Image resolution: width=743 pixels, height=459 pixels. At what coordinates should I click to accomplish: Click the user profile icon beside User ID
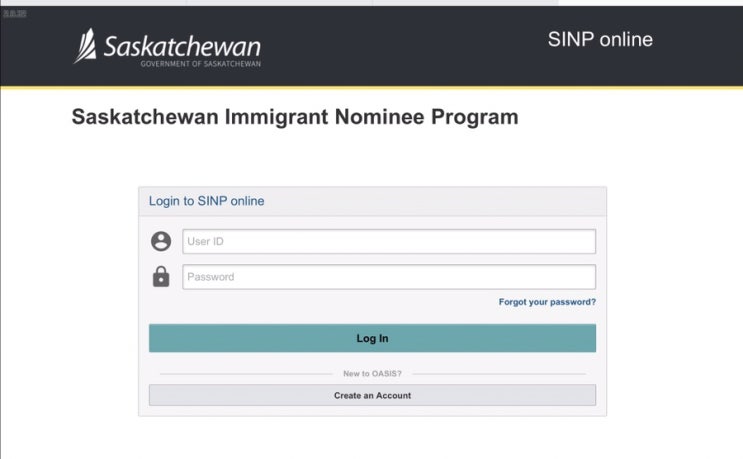click(x=161, y=241)
